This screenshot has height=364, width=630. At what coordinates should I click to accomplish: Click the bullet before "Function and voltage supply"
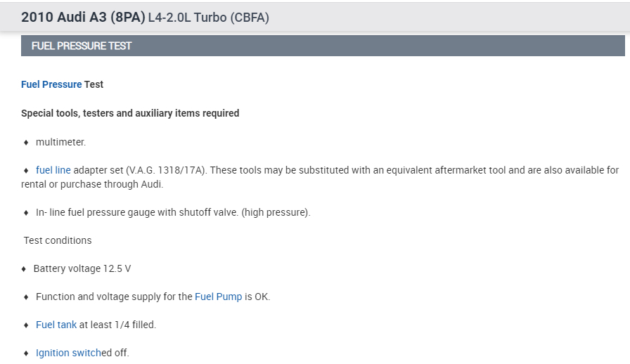(x=26, y=297)
